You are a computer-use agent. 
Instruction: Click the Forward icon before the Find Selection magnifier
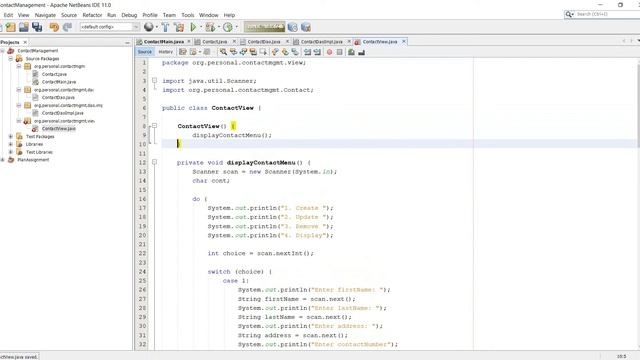click(x=207, y=52)
